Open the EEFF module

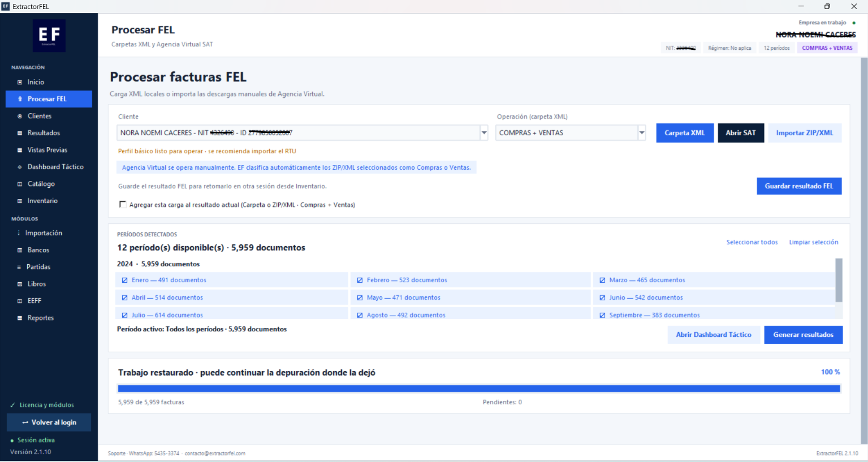point(49,301)
